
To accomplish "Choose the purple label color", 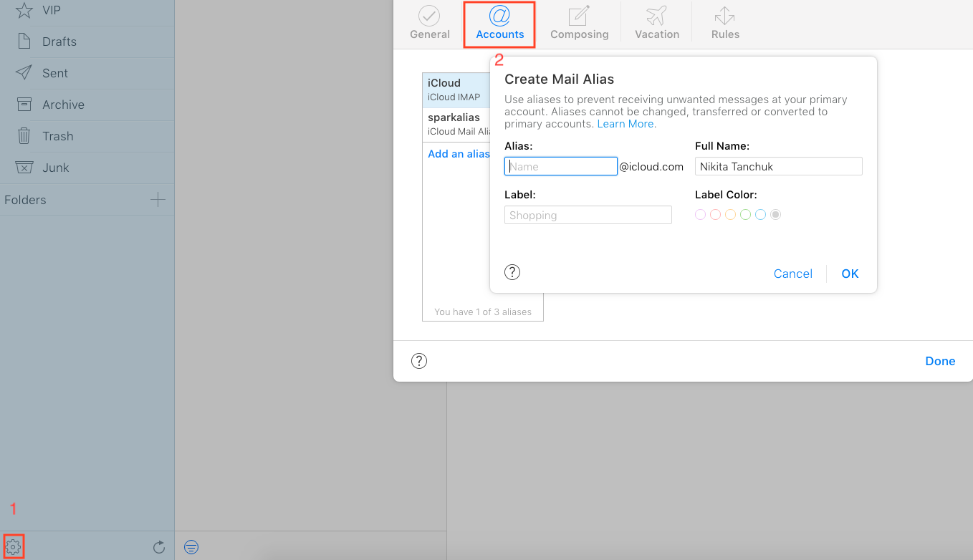I will tap(701, 214).
